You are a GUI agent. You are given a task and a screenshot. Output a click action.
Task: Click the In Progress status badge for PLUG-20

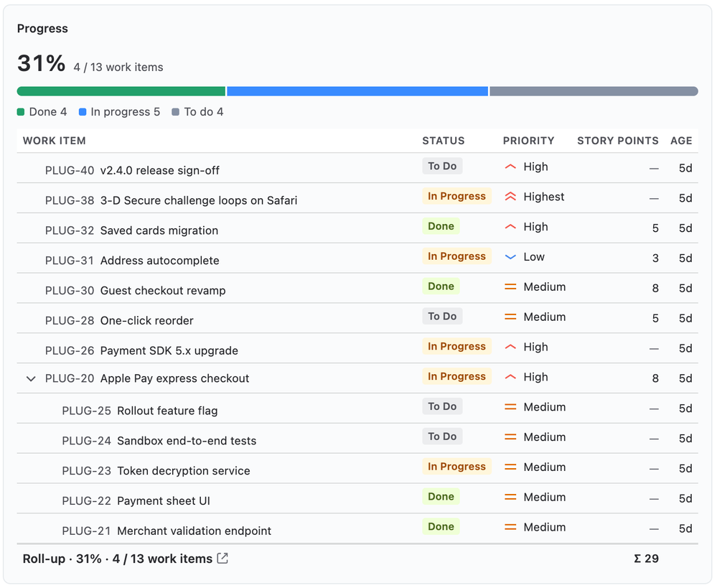point(456,377)
